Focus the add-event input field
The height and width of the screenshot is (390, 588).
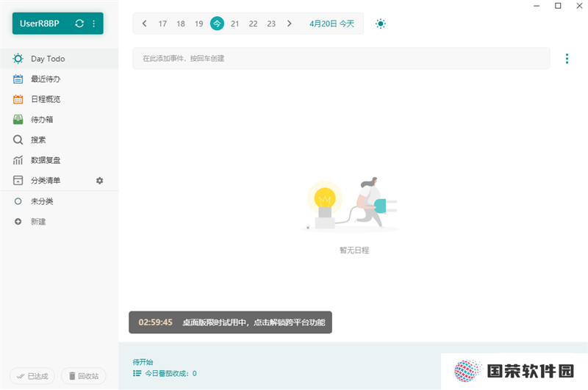[341, 59]
